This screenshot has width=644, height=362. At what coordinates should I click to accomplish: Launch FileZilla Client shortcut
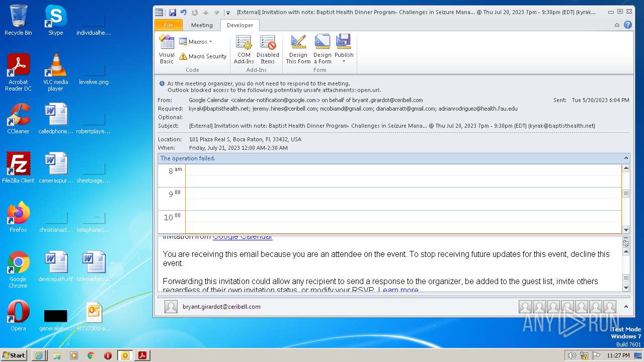(x=18, y=168)
